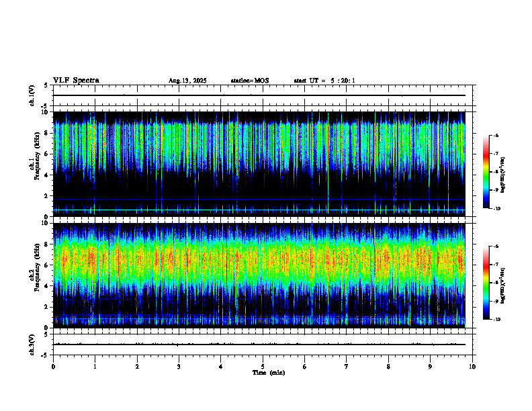Screen dimensions: 532x411
Task: Select the "start UT = 5 : 20: 1" header text
Action: (x=324, y=81)
